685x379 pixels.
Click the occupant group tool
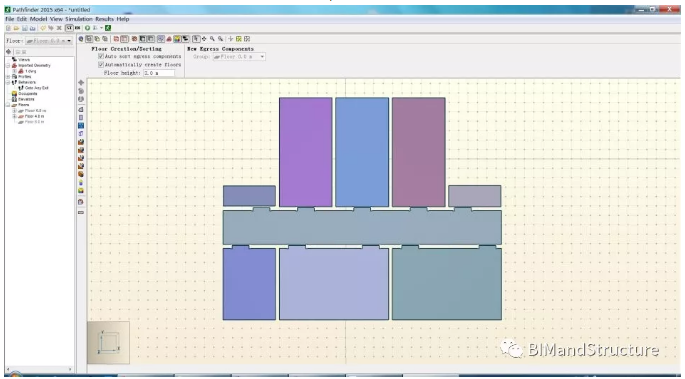[x=81, y=190]
